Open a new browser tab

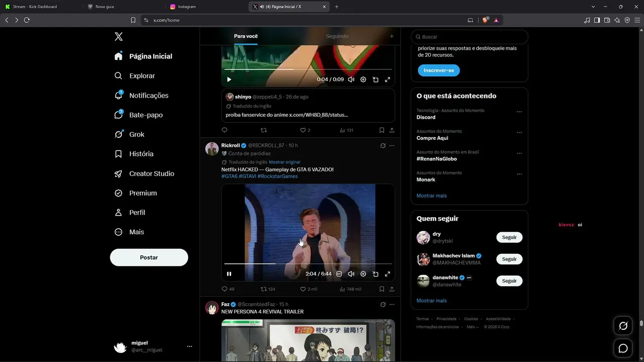click(337, 7)
